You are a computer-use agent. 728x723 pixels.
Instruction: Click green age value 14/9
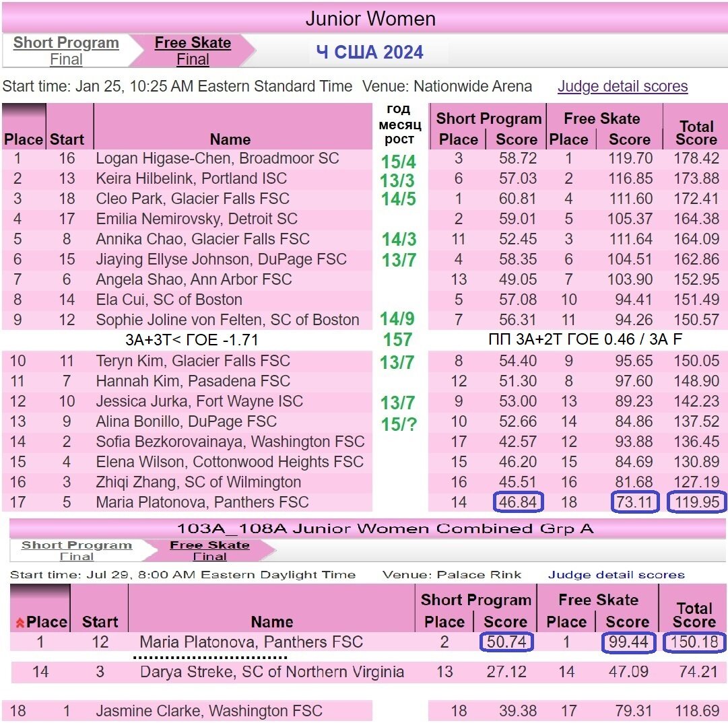click(397, 319)
